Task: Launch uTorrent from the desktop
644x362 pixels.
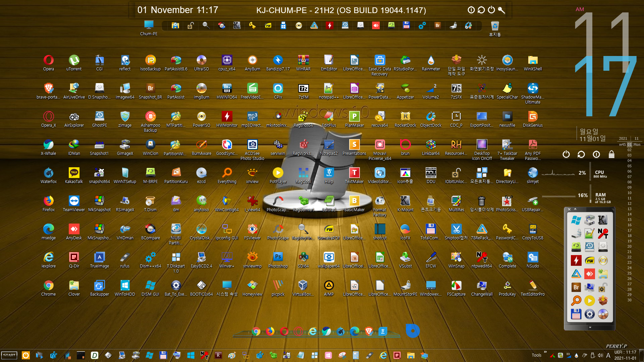Action: coord(74,63)
